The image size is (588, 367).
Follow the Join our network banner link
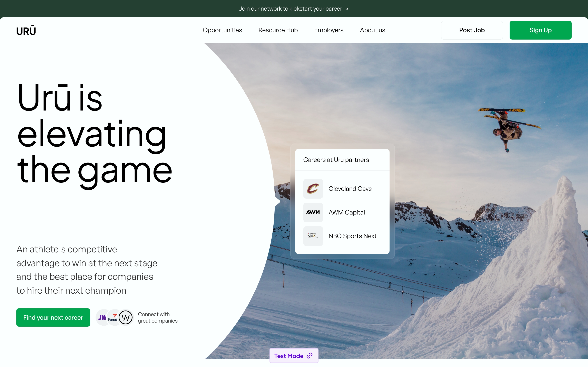click(290, 9)
